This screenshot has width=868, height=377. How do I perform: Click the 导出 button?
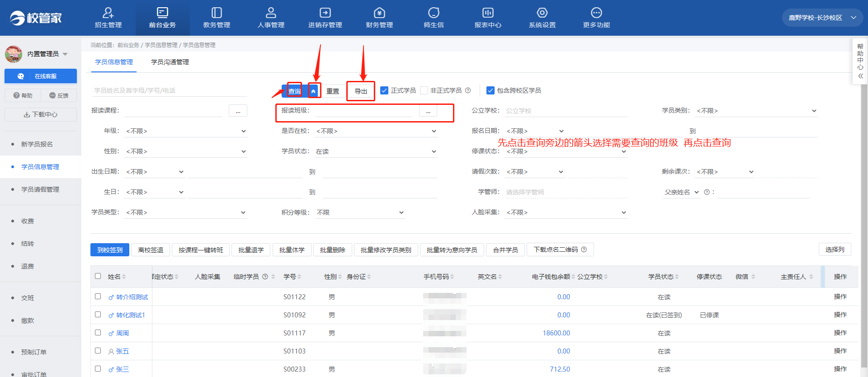pos(361,91)
